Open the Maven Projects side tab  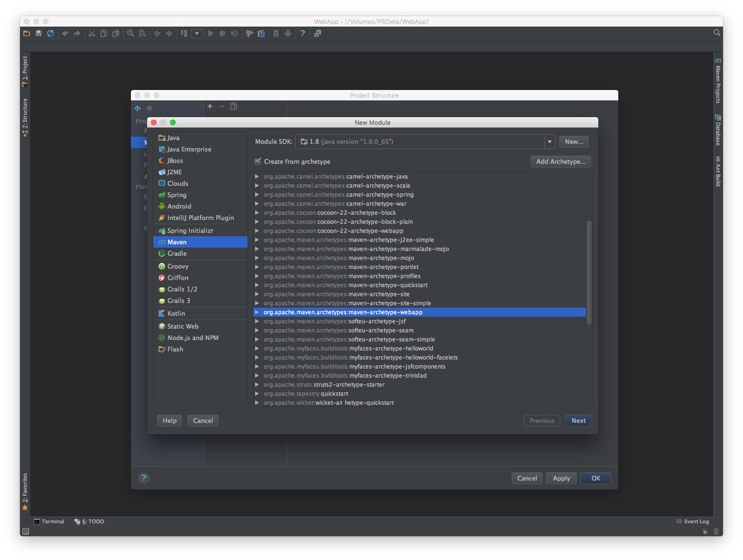(x=718, y=80)
